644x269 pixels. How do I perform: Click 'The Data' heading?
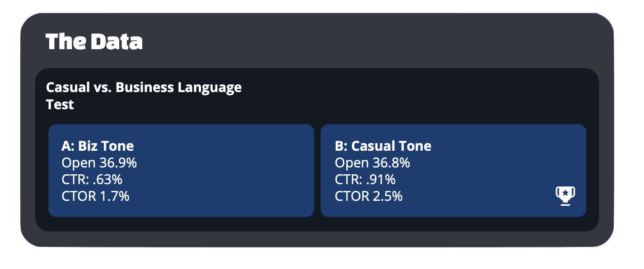pyautogui.click(x=94, y=42)
